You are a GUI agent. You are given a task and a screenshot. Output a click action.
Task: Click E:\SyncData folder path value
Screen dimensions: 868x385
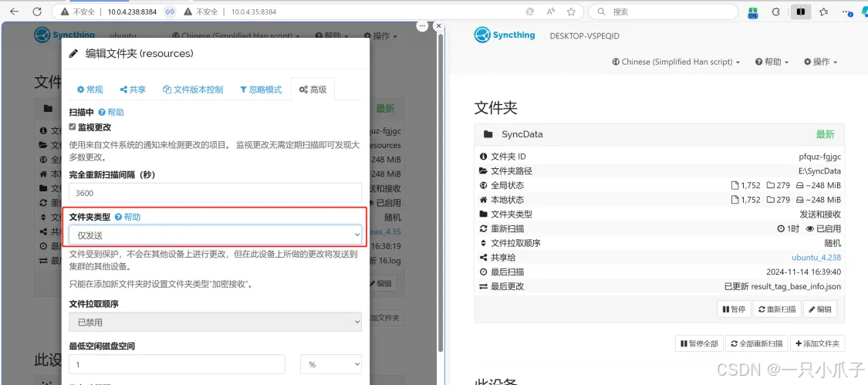[820, 171]
